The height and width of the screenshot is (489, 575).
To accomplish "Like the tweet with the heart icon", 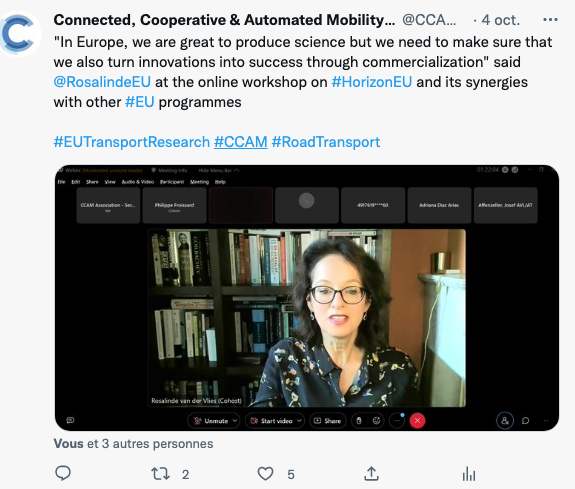I will point(265,474).
